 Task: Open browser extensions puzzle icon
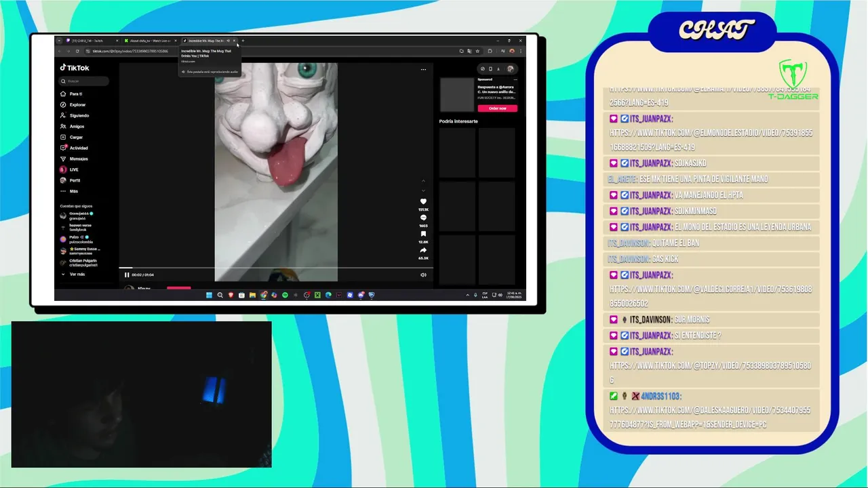[x=490, y=51]
